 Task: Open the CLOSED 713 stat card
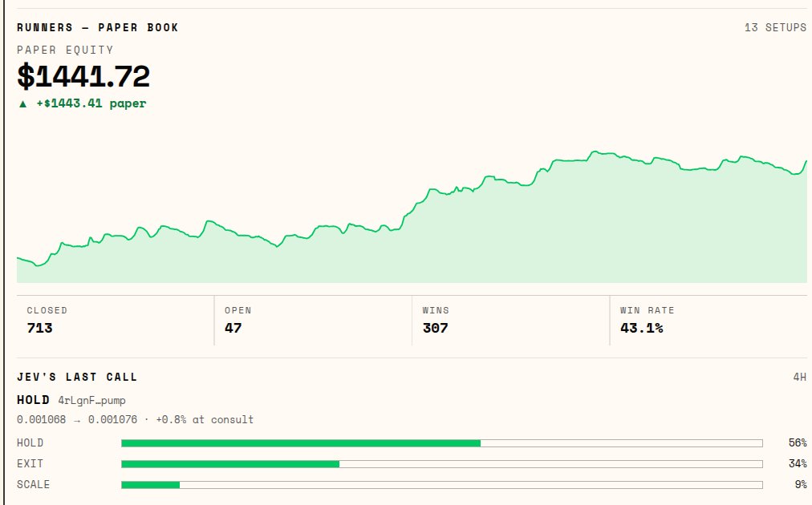click(x=115, y=321)
